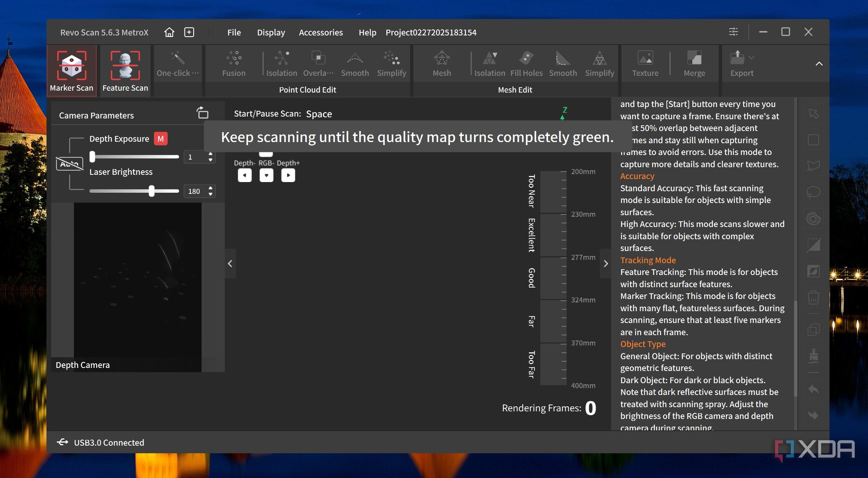Click the Laser Brightness value field
868x478 pixels.
(x=195, y=191)
